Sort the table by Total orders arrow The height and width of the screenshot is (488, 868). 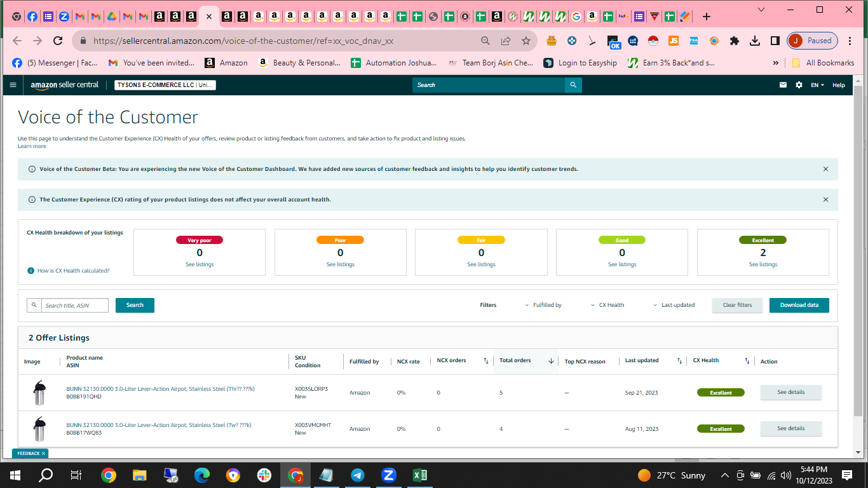(x=551, y=361)
